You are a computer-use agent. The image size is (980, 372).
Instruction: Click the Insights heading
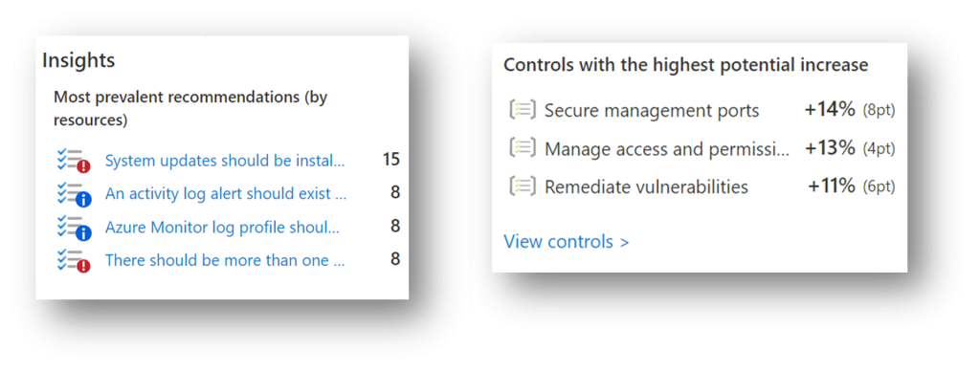click(78, 60)
